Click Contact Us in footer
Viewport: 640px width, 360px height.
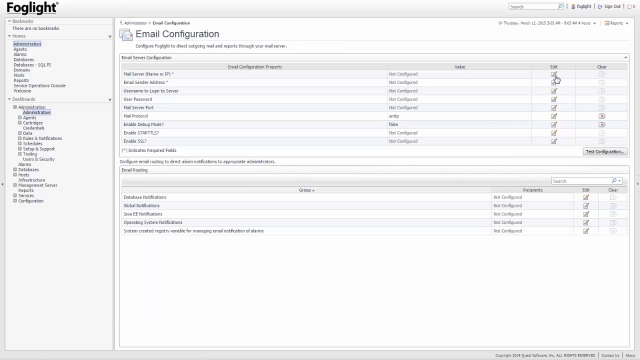[610, 356]
